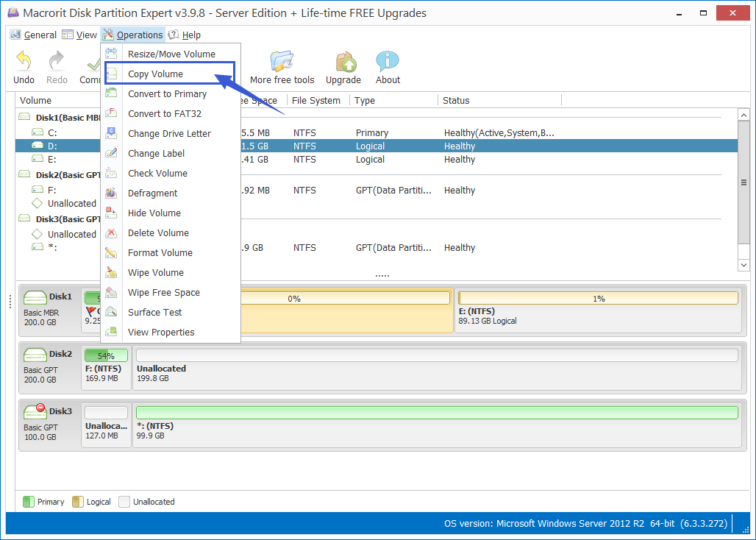Image resolution: width=756 pixels, height=540 pixels.
Task: Select View Properties menu entry
Action: [171, 332]
